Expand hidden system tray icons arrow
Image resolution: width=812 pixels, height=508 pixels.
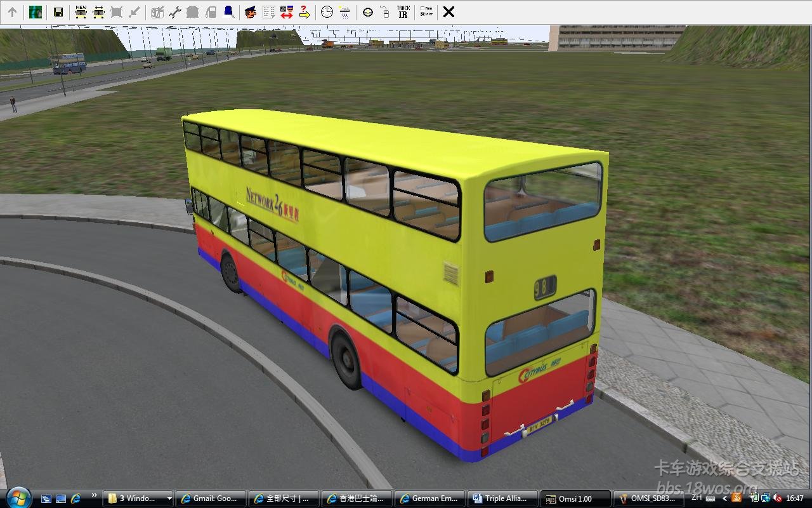[x=725, y=498]
